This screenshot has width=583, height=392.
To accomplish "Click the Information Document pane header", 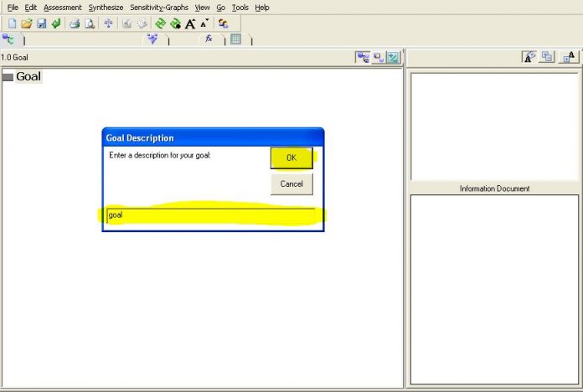I will pyautogui.click(x=494, y=188).
